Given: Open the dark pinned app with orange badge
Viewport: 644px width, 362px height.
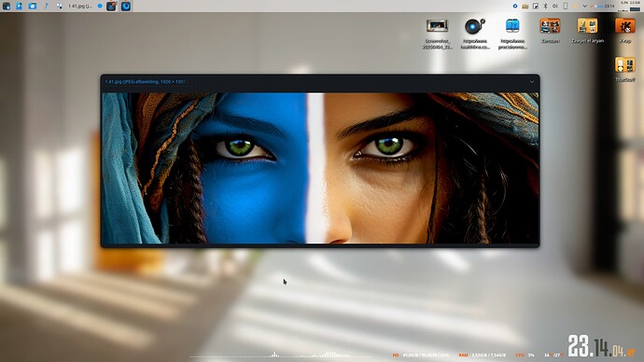Looking at the screenshot, I should click(x=111, y=7).
